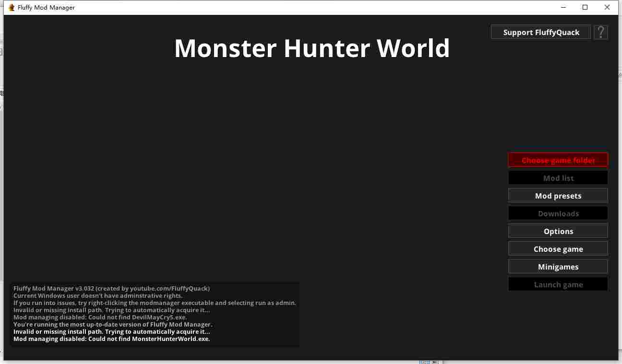Click the log line about administrative rights
The image size is (622, 364).
pos(98,296)
